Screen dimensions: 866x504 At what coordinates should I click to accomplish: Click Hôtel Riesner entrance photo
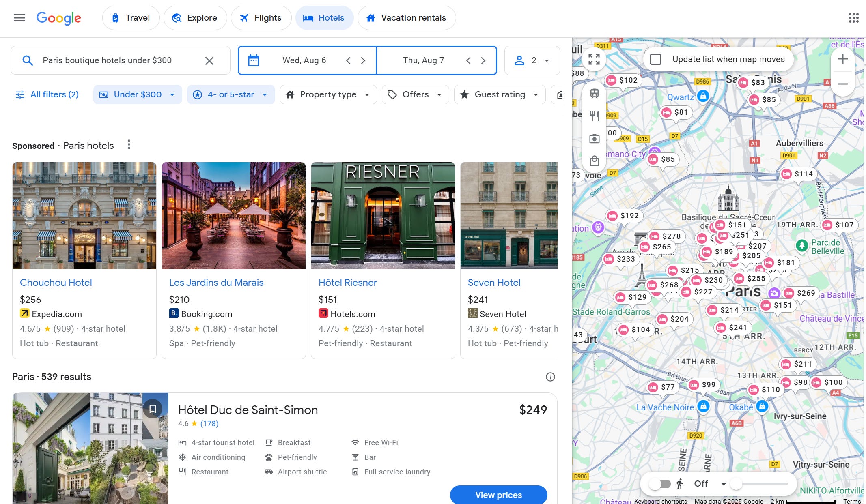point(383,216)
